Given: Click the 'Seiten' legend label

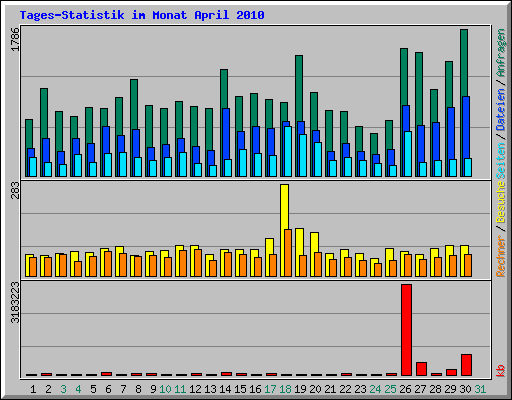Looking at the screenshot, I should (501, 161).
